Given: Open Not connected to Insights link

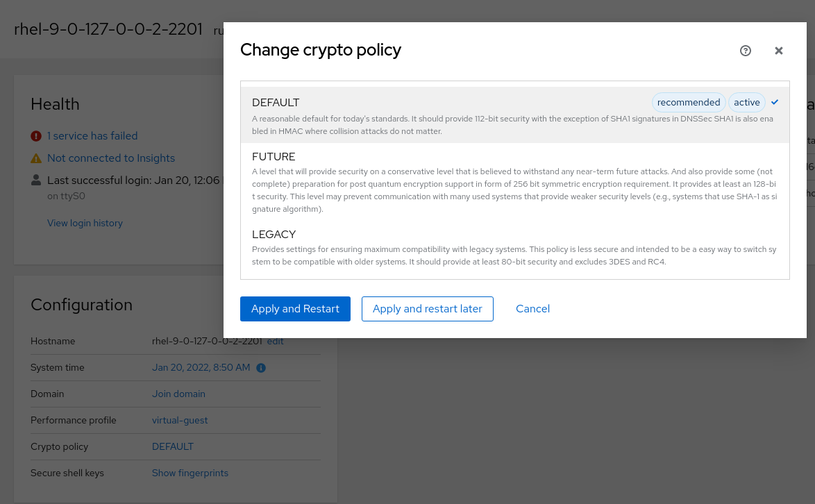Looking at the screenshot, I should point(111,158).
